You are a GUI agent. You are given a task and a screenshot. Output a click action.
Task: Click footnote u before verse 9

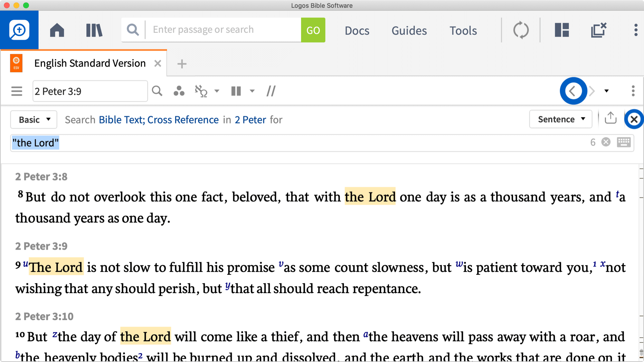pos(25,264)
